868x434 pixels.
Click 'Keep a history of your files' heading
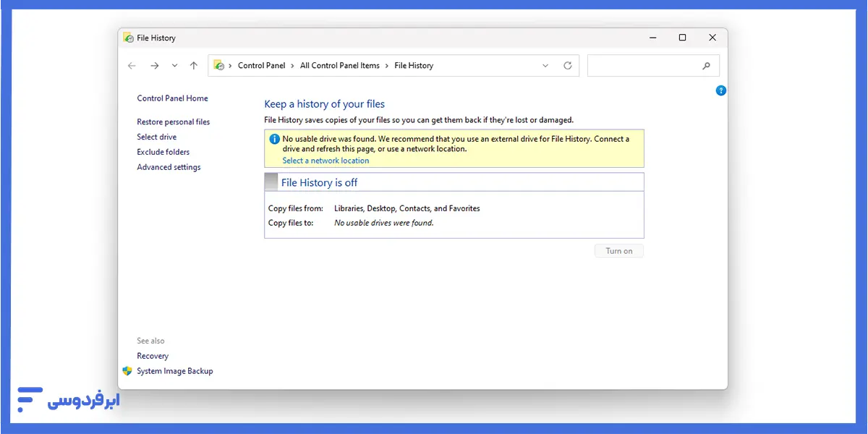tap(325, 104)
